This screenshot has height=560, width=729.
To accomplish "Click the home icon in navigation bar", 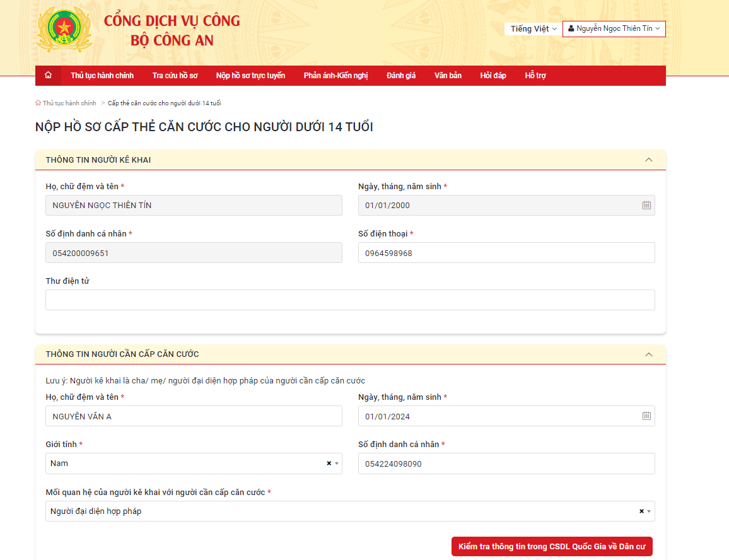I will point(48,76).
